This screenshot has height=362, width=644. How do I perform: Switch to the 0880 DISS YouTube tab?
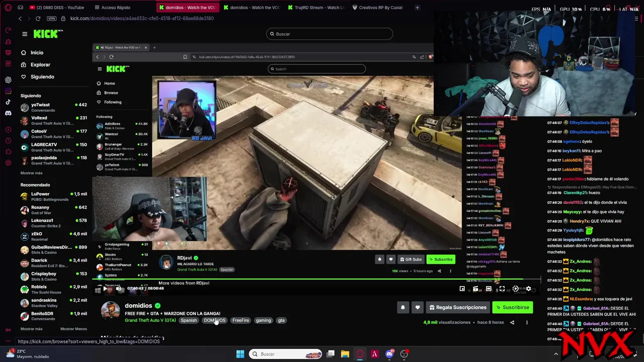tap(58, 8)
